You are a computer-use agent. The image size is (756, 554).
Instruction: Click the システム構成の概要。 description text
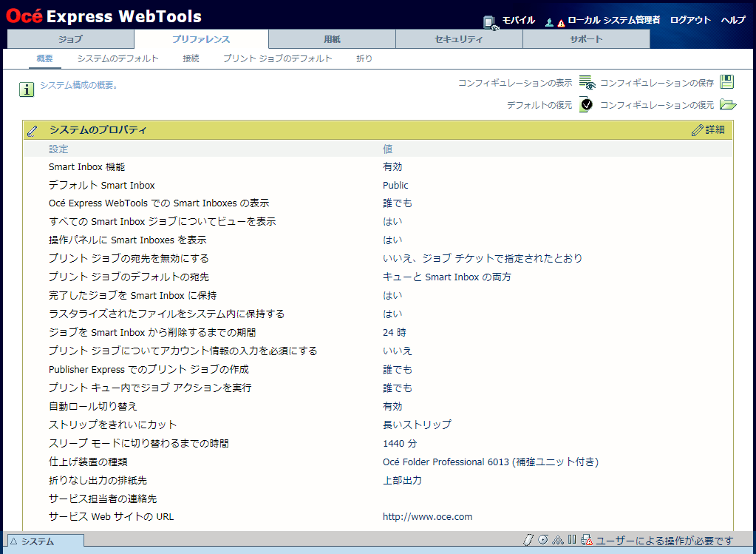[x=79, y=85]
